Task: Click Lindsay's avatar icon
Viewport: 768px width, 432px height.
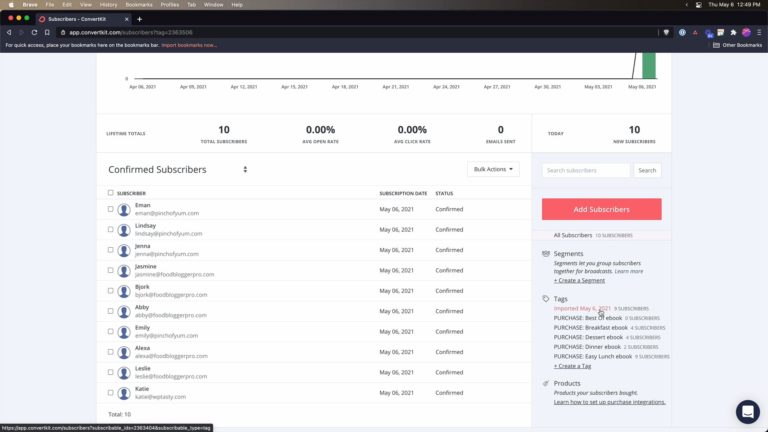Action: [x=124, y=230]
